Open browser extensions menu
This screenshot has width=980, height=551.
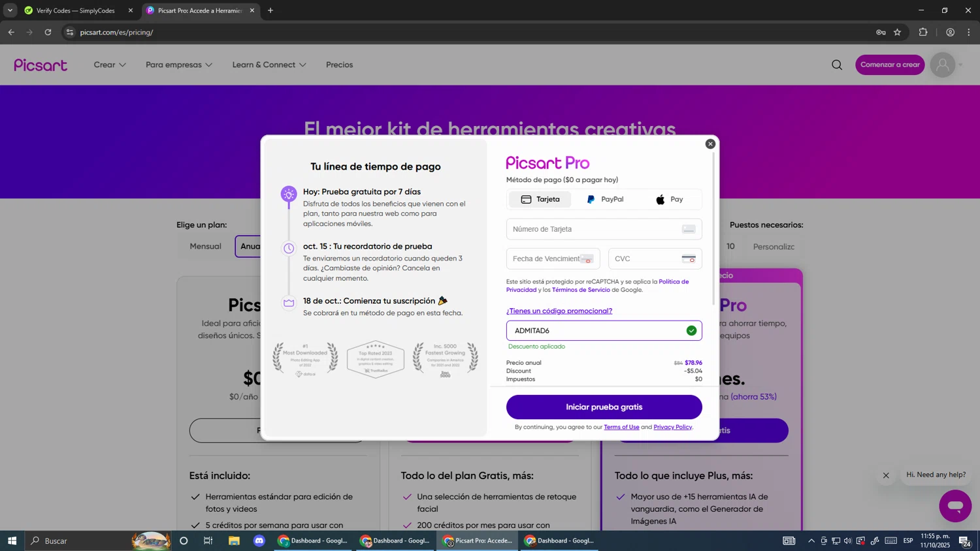(923, 32)
